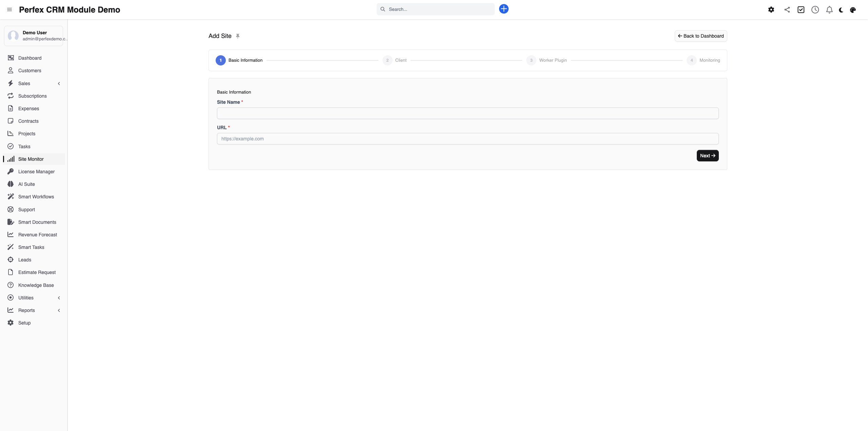The height and width of the screenshot is (431, 868).
Task: Expand the Reports submenu chevron
Action: [59, 310]
